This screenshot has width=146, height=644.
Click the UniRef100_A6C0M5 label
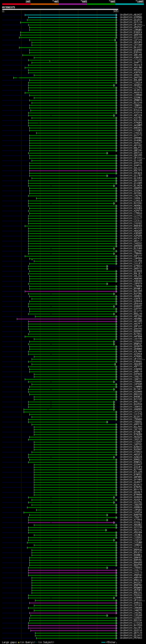(131, 321)
